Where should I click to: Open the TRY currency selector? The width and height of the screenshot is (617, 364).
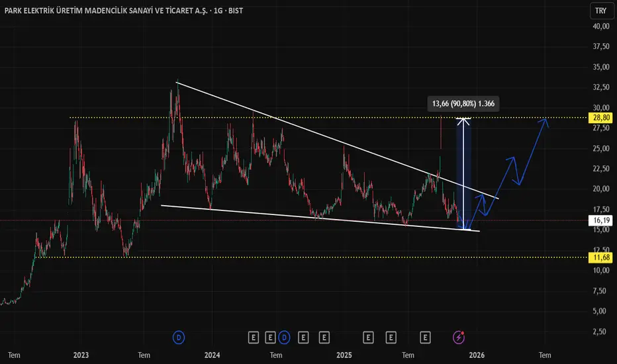click(601, 11)
